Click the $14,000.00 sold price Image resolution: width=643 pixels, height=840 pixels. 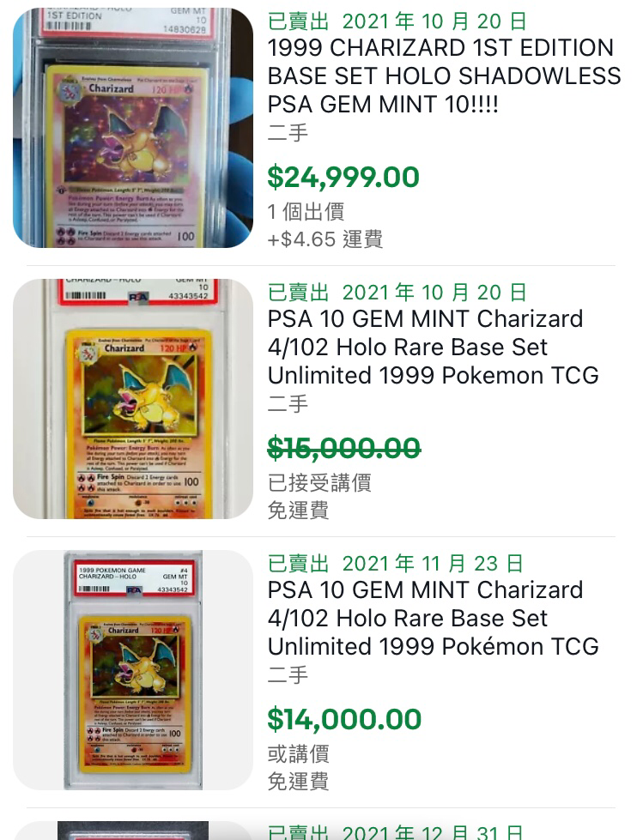[344, 720]
